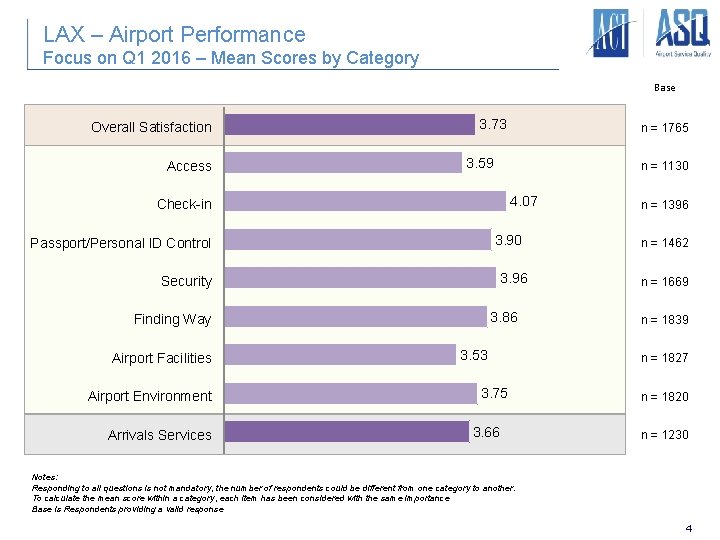Select the n = 1839 base value
The width and height of the screenshot is (720, 540).
click(664, 320)
